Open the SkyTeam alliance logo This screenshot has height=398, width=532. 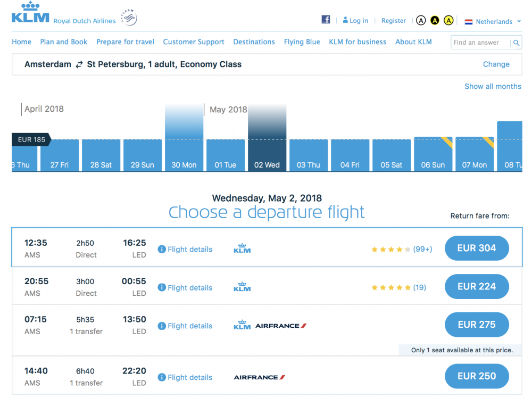point(129,18)
